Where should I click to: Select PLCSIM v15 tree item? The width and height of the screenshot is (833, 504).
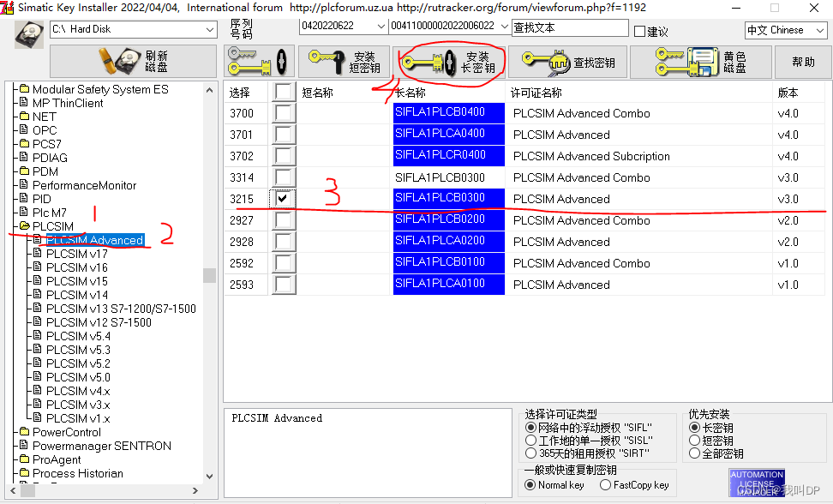77,281
